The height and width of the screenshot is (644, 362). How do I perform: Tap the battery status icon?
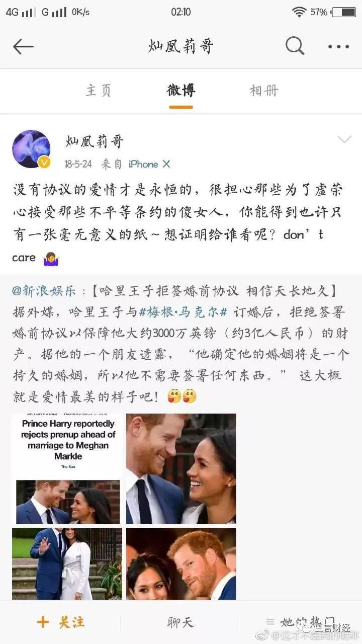(343, 12)
